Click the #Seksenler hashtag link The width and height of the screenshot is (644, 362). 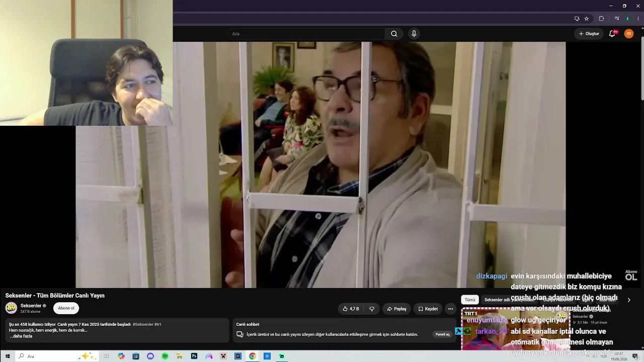click(143, 324)
